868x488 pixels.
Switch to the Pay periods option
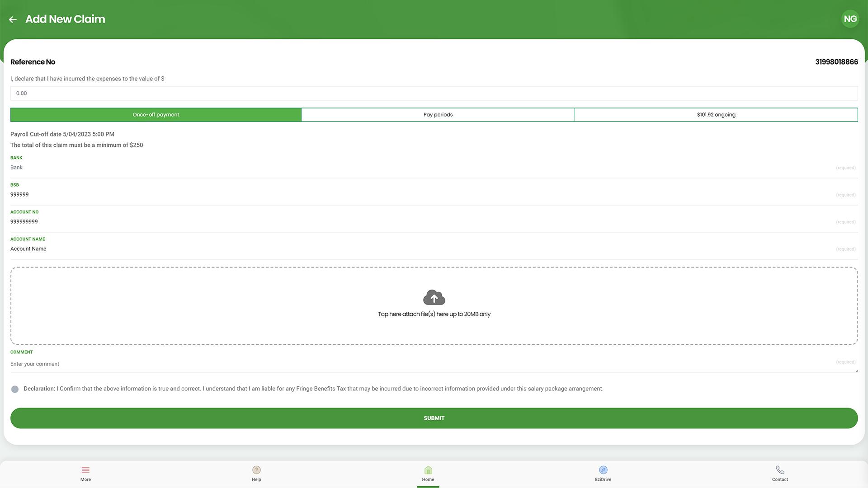pos(438,115)
